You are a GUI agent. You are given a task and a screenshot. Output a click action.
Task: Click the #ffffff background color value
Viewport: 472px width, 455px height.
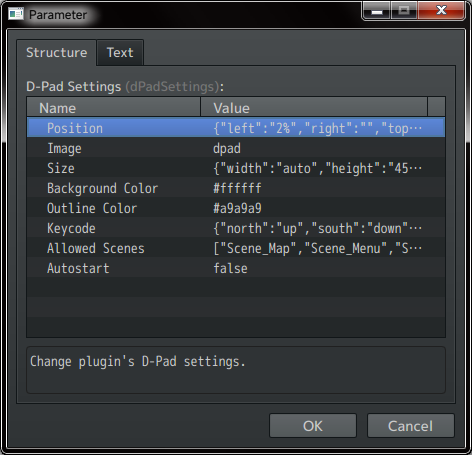237,188
